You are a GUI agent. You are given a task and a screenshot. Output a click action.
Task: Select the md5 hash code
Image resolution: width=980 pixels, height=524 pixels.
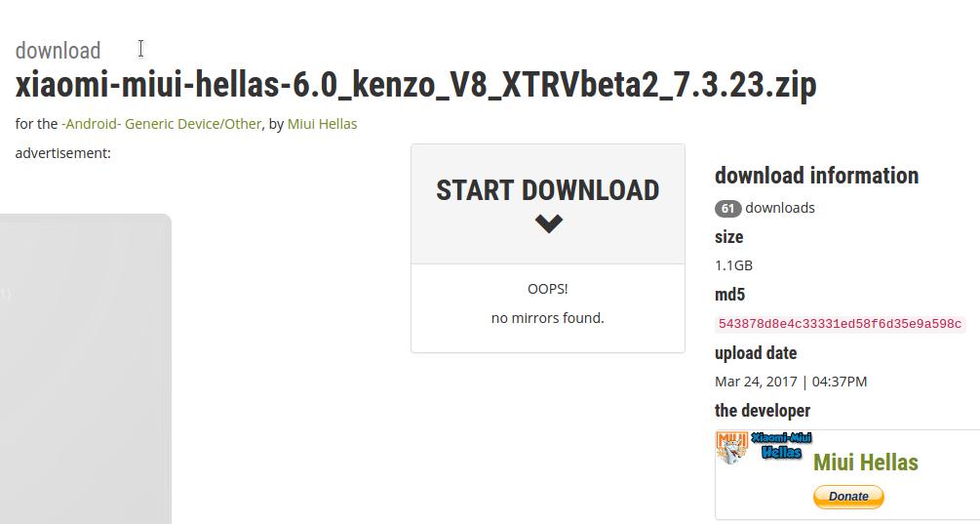(840, 324)
